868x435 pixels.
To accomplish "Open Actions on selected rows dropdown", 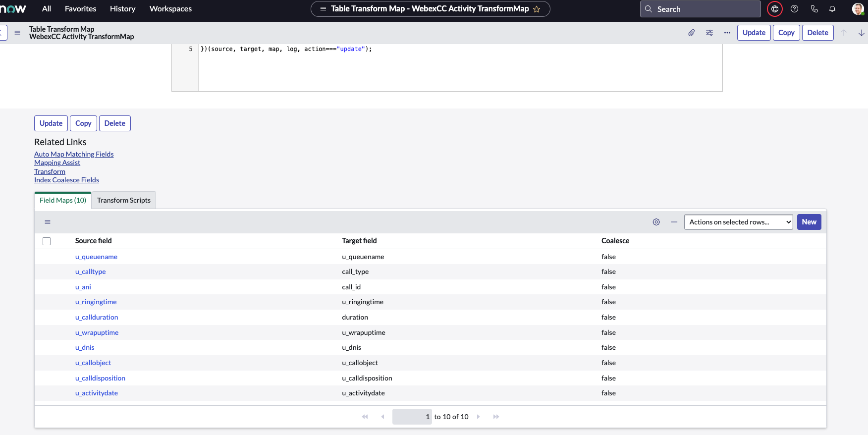I will pyautogui.click(x=738, y=222).
